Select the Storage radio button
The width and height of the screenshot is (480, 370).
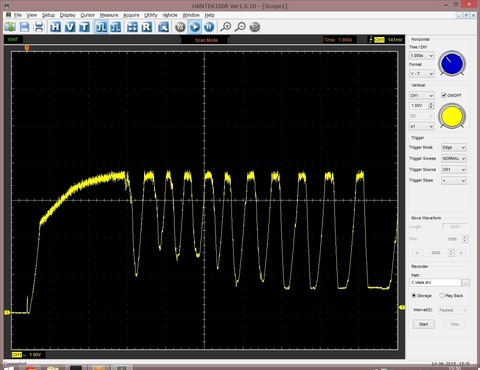(414, 295)
